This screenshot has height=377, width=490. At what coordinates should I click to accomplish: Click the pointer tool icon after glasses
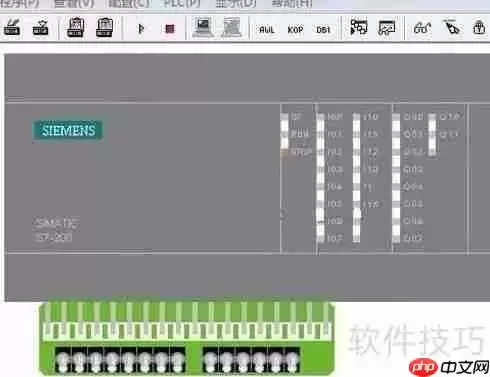[451, 28]
